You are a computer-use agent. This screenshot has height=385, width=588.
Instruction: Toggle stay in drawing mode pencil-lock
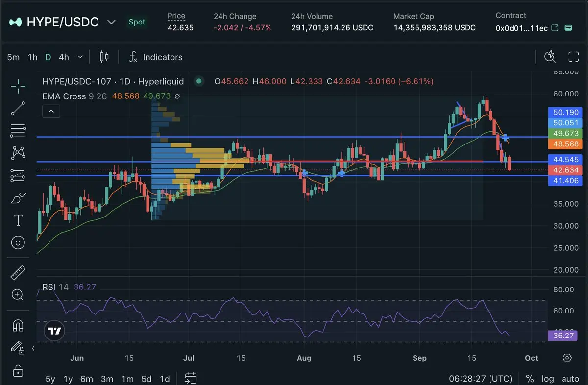click(18, 347)
